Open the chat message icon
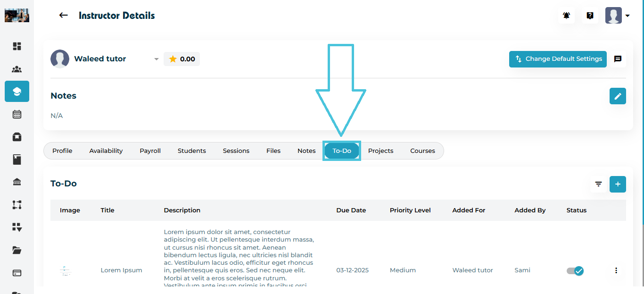 click(x=618, y=59)
